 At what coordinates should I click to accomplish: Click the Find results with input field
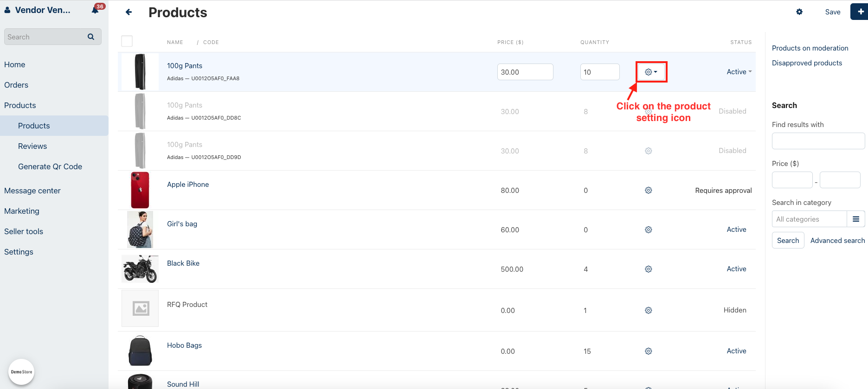tap(818, 141)
